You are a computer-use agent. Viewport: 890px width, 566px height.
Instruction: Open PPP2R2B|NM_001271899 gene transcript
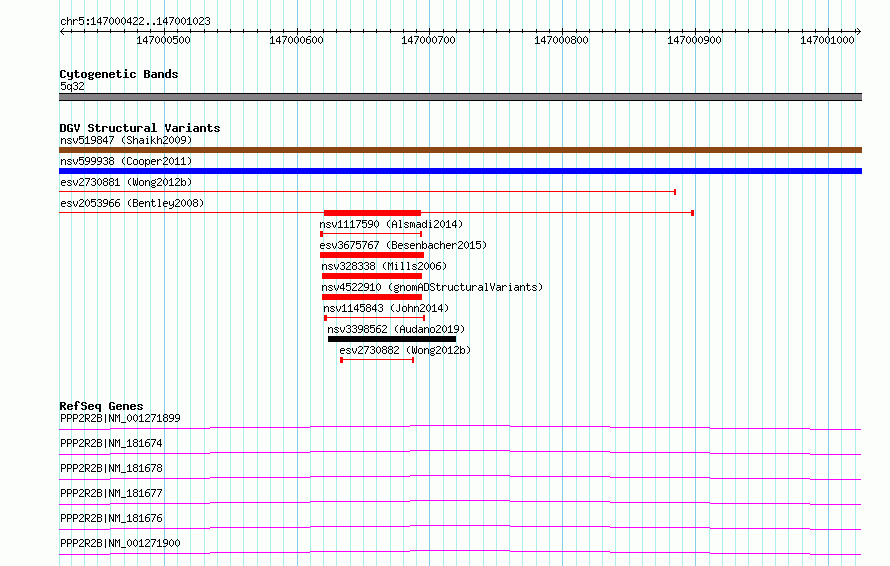(x=120, y=418)
